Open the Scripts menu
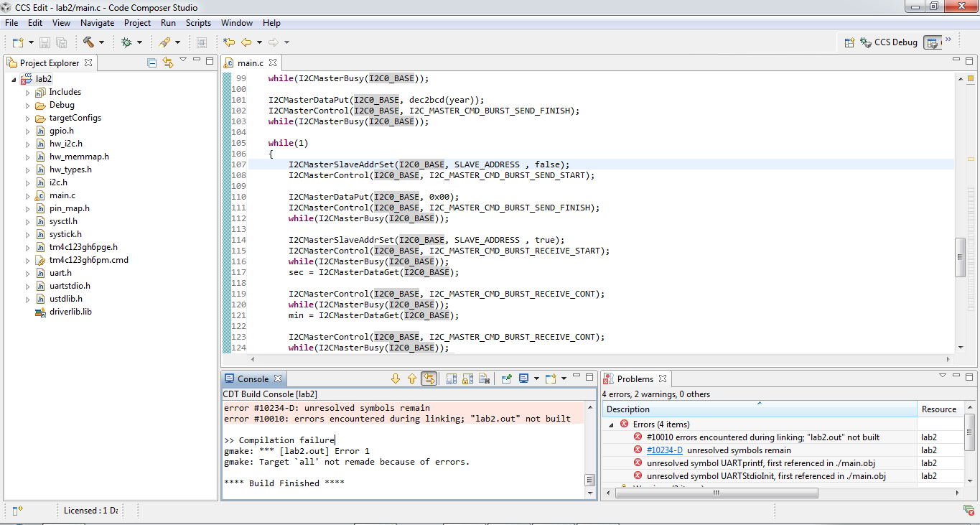 pyautogui.click(x=198, y=23)
